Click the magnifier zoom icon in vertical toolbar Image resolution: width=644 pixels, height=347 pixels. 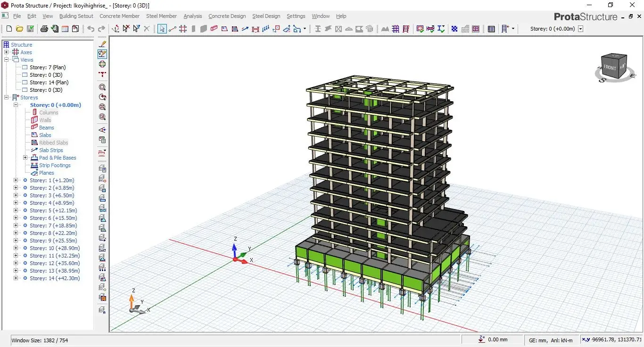tap(102, 87)
